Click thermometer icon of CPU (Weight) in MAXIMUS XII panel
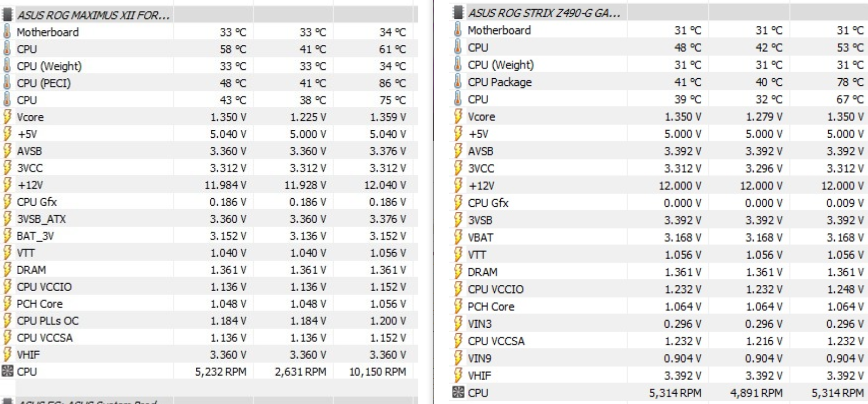868x404 pixels. (x=7, y=66)
